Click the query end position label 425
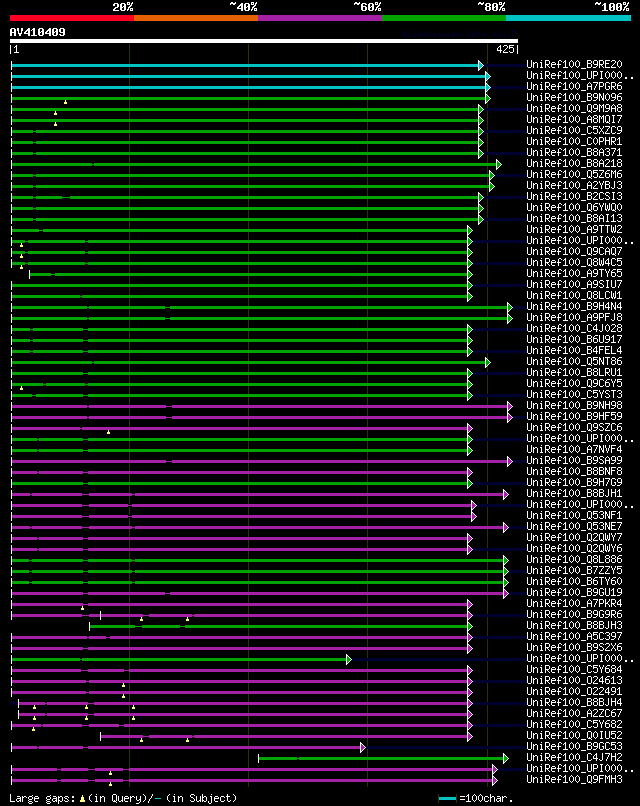 pyautogui.click(x=505, y=49)
